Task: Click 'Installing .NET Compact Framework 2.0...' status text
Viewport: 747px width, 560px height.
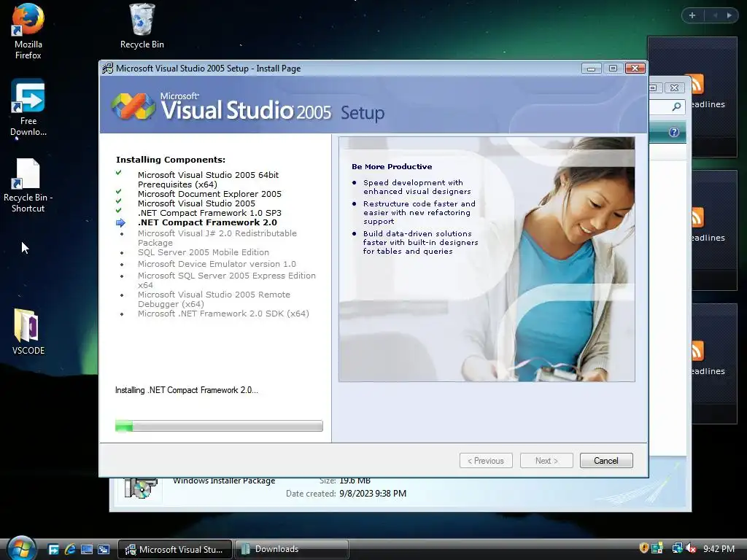Action: point(186,390)
